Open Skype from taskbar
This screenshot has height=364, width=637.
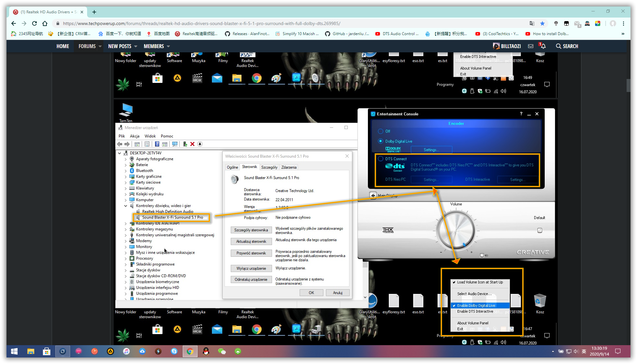click(x=174, y=351)
